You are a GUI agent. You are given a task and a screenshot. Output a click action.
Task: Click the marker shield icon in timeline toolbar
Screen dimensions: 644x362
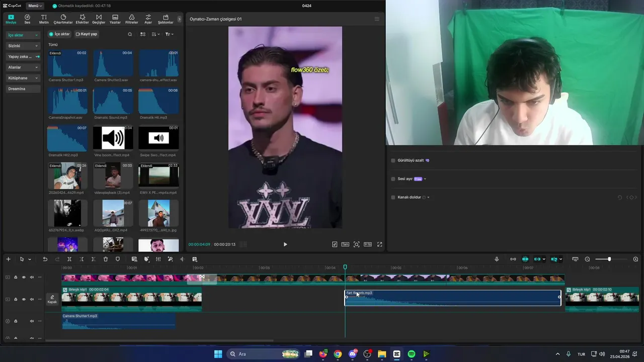coord(118,259)
